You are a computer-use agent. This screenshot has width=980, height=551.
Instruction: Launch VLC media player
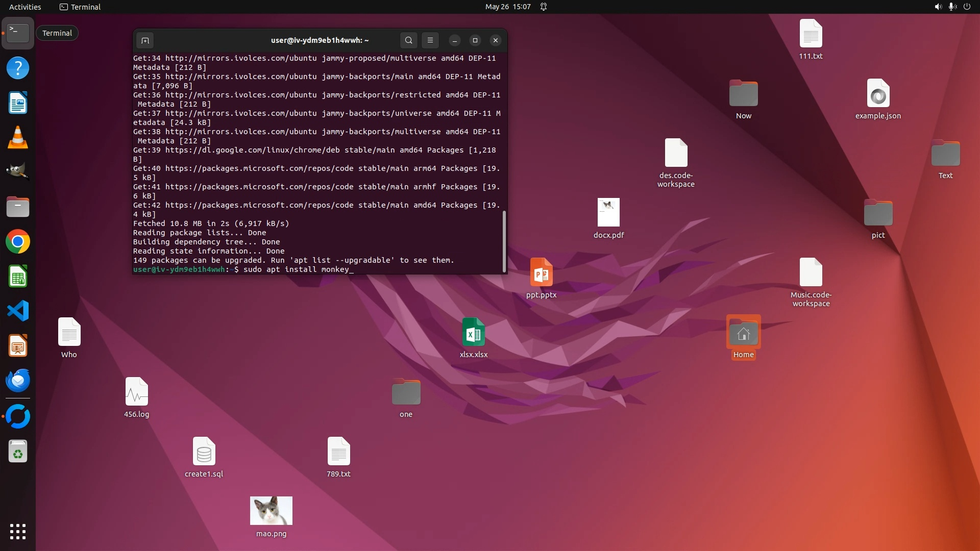pos(18,138)
